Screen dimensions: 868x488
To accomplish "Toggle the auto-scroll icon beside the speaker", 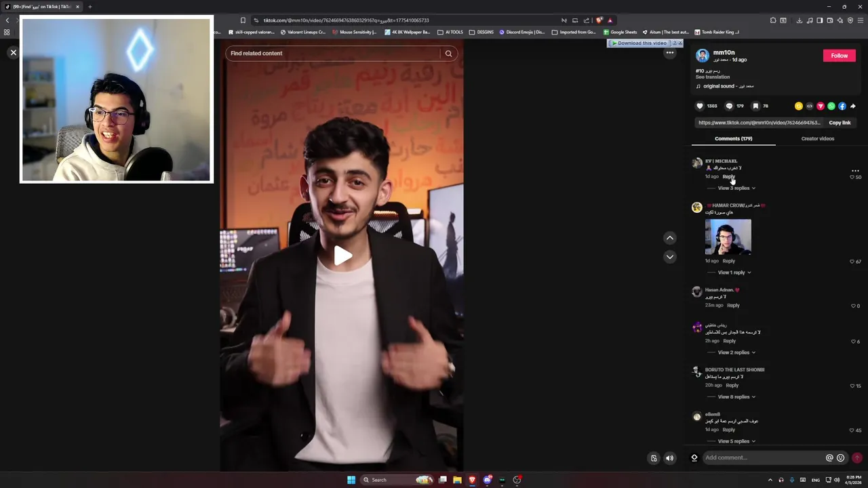I will point(654,458).
